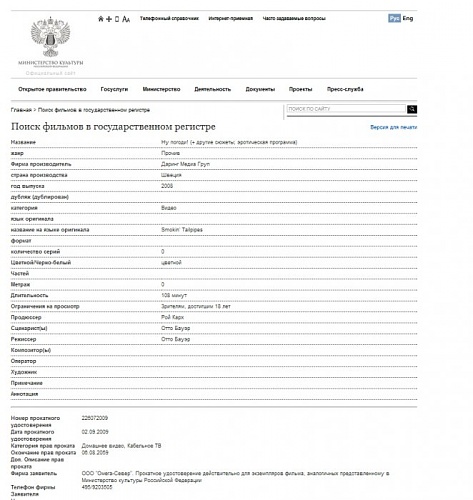The height and width of the screenshot is (500, 473).
Task: Click the font size 'Aa' icon
Action: tap(126, 19)
